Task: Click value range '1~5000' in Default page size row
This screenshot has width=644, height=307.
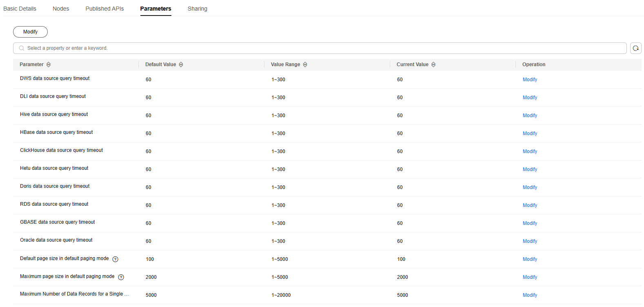Action: 280,259
